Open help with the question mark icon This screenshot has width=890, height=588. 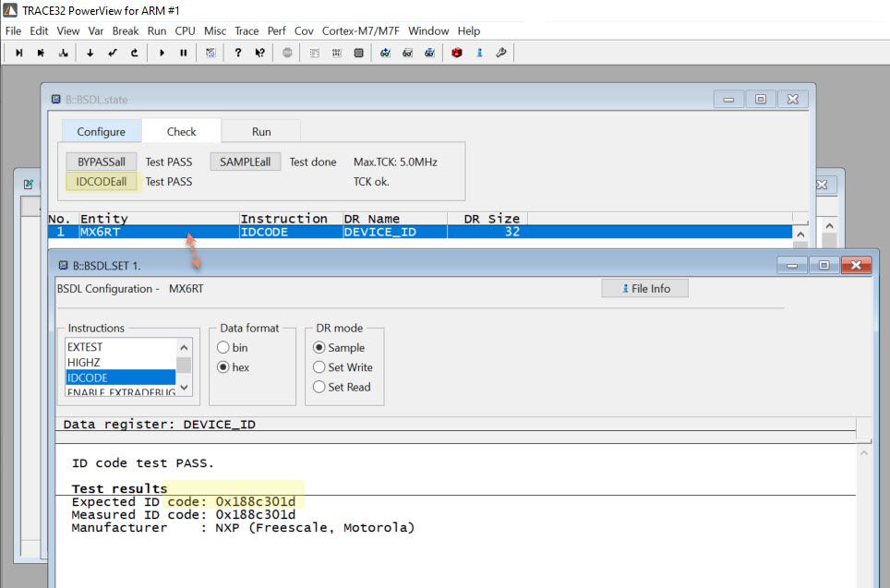pyautogui.click(x=238, y=53)
